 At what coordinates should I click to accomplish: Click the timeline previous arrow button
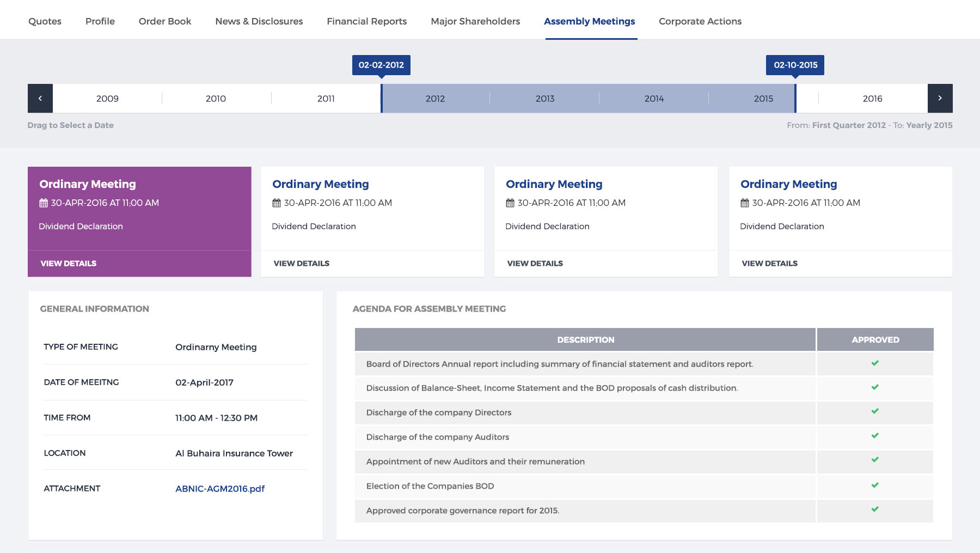point(40,99)
